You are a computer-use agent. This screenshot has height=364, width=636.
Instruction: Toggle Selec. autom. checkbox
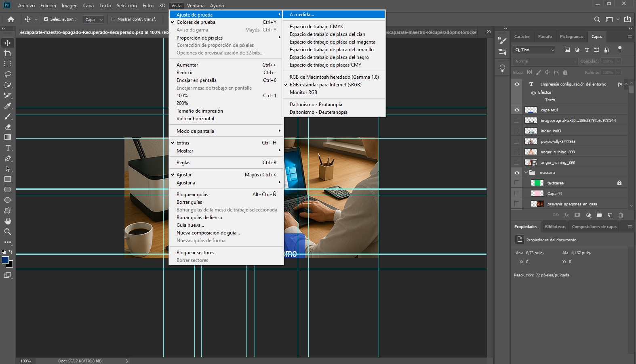(x=46, y=19)
